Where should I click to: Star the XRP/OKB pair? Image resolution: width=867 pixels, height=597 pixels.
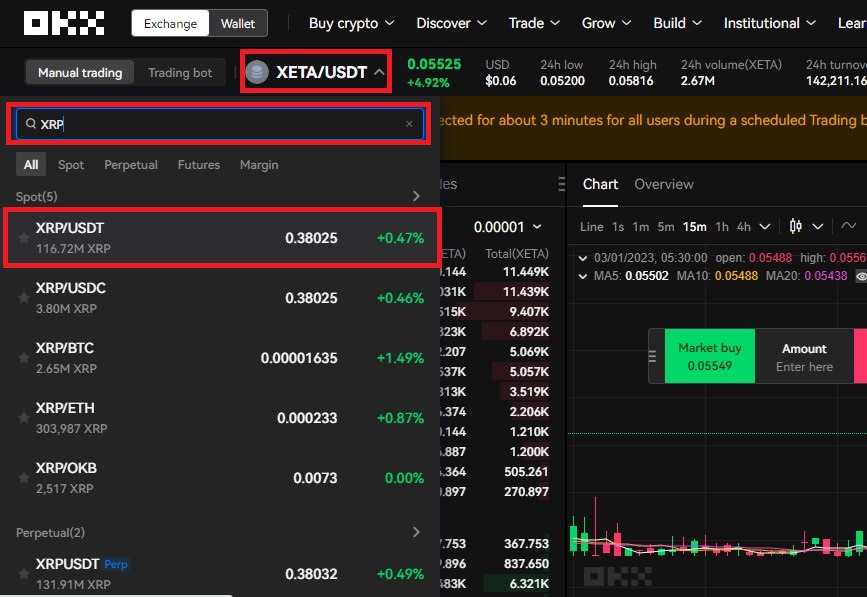(24, 478)
